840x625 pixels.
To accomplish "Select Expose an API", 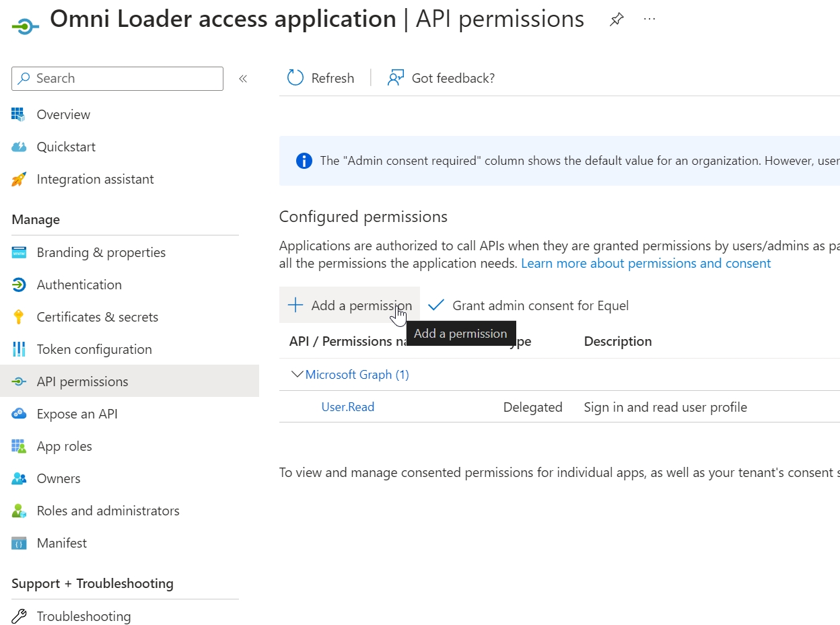I will pos(77,414).
